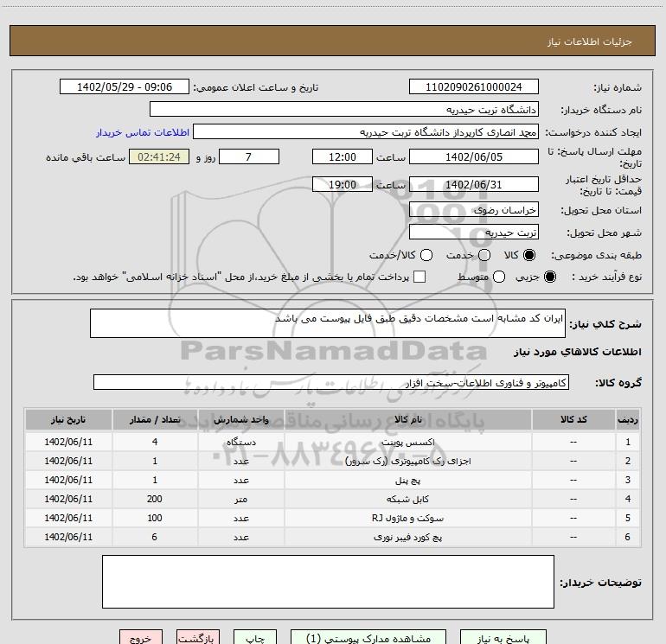This screenshot has height=644, width=666.
Task: Choose the کالا/خدمت radio option
Action: [425, 255]
